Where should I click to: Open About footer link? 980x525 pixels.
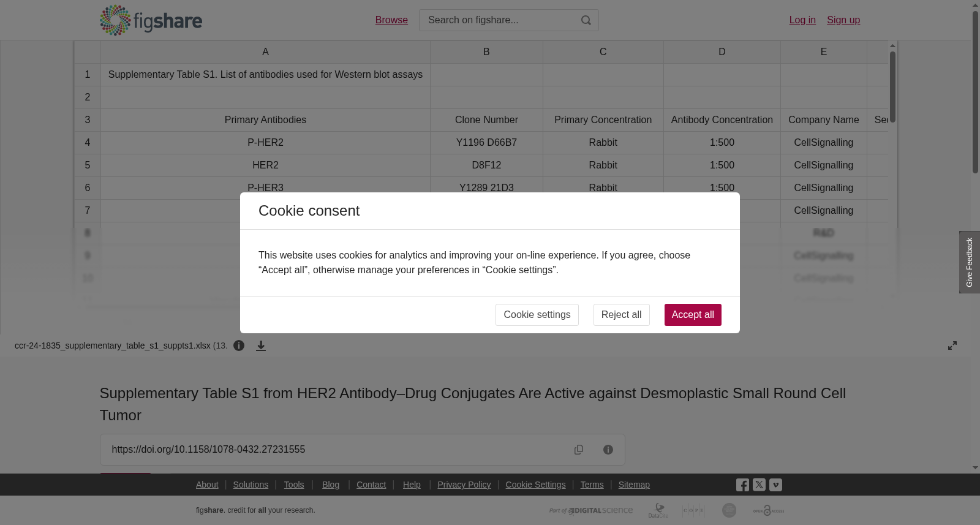click(x=207, y=485)
